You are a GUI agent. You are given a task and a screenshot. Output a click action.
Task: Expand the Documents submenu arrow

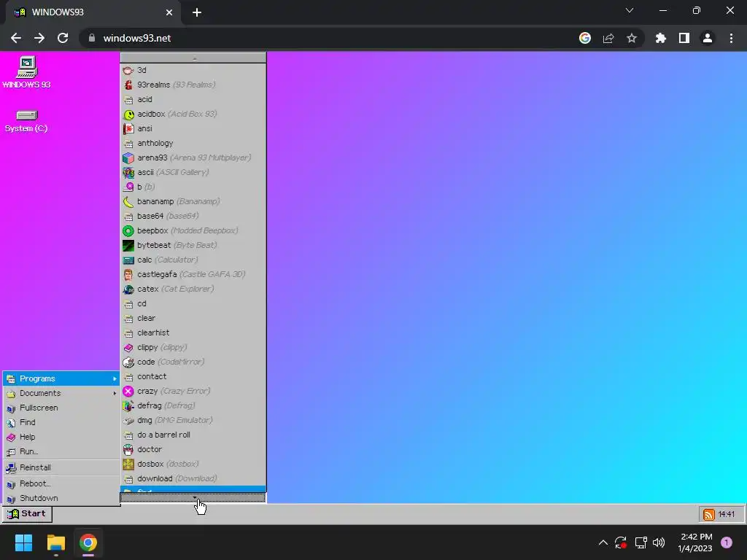[115, 393]
